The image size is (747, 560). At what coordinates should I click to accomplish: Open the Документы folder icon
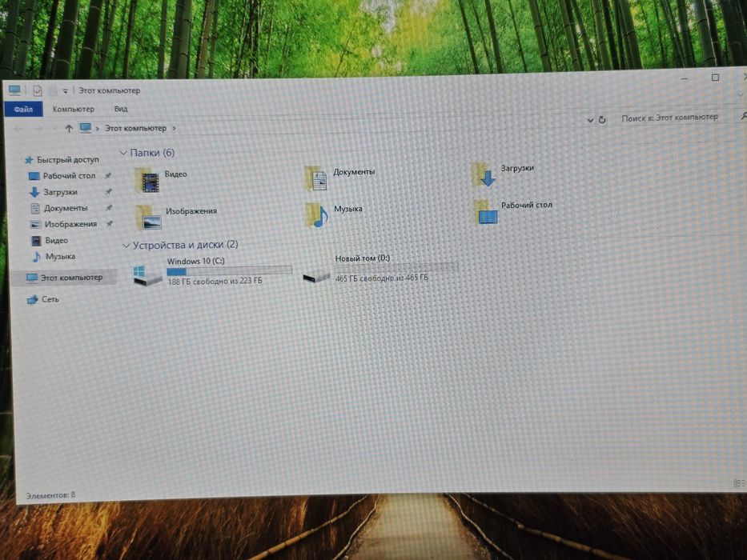316,178
